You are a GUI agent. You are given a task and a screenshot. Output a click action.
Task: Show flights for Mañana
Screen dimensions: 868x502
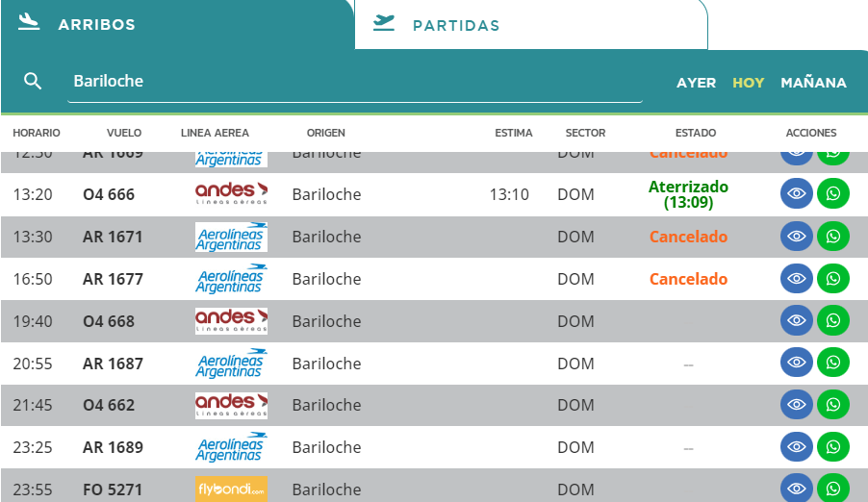tap(813, 83)
